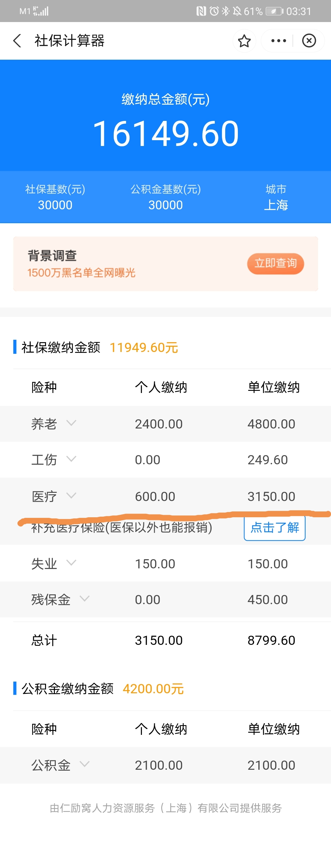Open the 背景调查 banner
The width and height of the screenshot is (331, 868).
coord(165,264)
